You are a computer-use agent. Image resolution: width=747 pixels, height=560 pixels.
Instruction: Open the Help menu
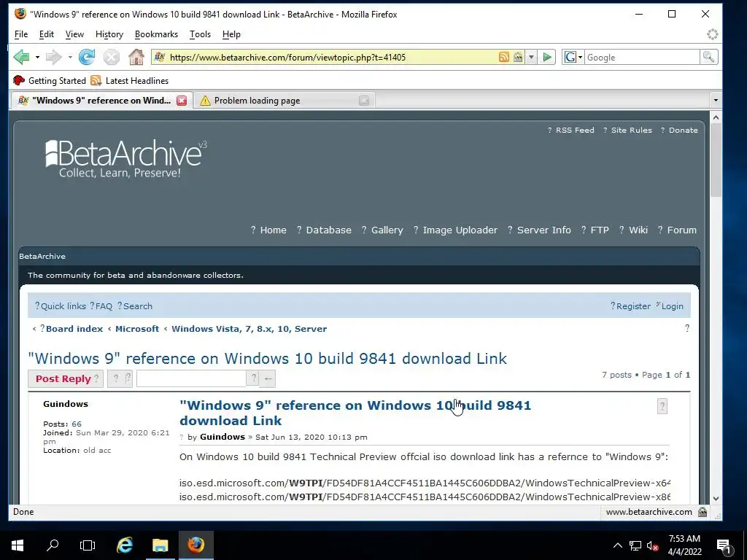coord(231,34)
